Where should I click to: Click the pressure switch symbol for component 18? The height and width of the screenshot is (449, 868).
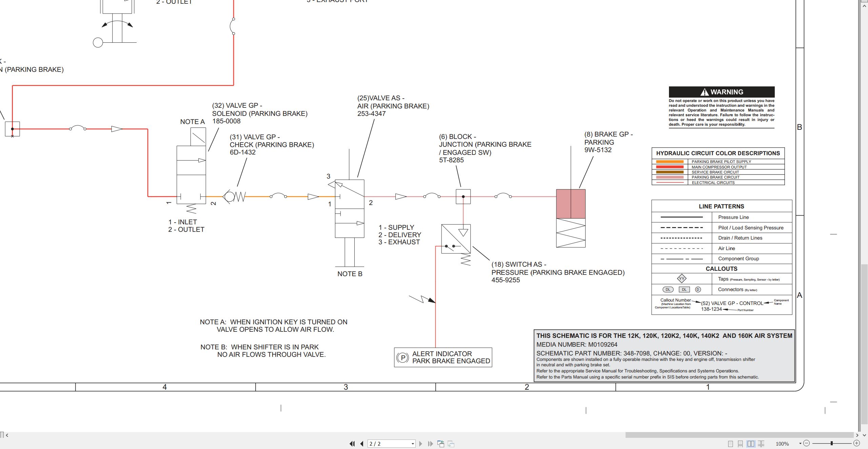pyautogui.click(x=456, y=239)
